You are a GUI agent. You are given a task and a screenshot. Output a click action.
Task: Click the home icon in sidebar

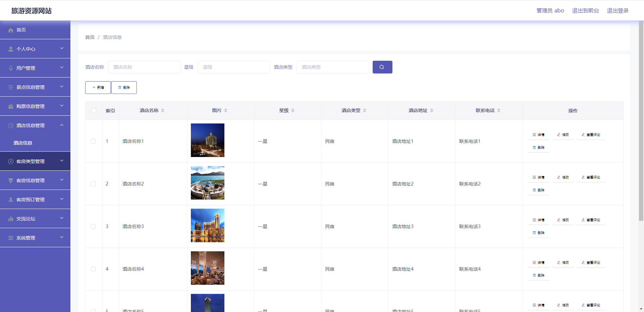coord(11,30)
